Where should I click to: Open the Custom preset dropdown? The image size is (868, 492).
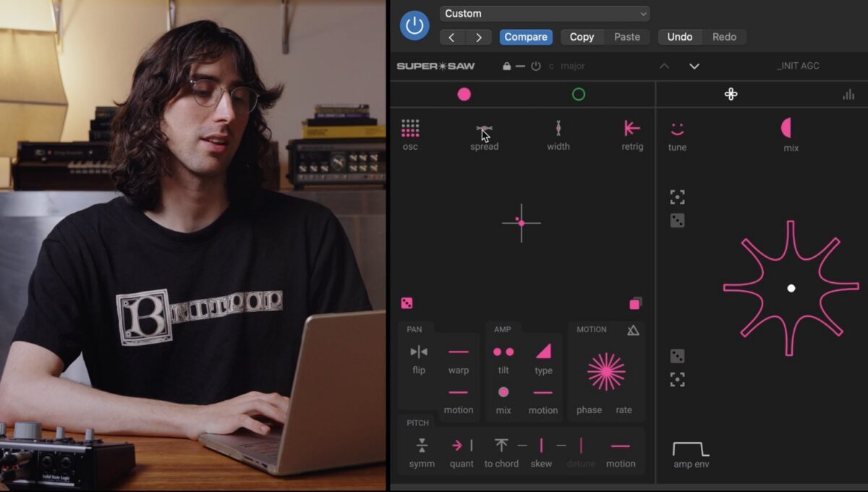tap(545, 14)
